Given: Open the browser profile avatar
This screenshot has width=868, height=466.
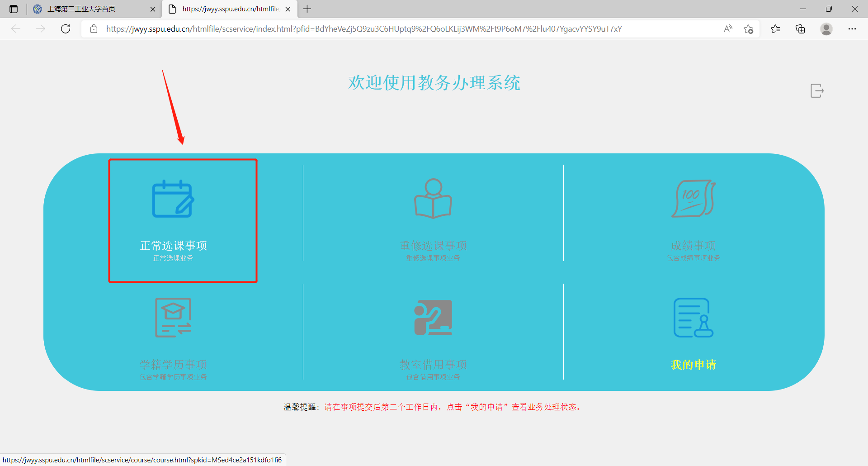Looking at the screenshot, I should tap(826, 29).
